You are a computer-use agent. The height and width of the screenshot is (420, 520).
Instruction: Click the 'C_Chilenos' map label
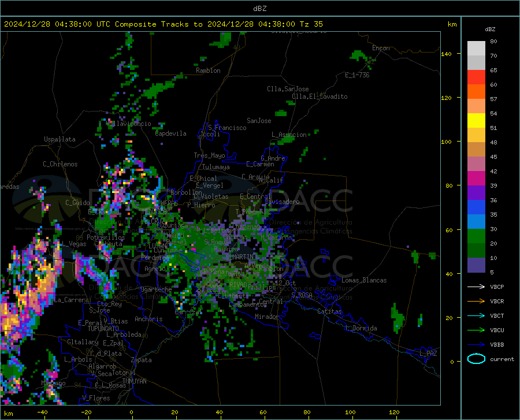pyautogui.click(x=60, y=164)
